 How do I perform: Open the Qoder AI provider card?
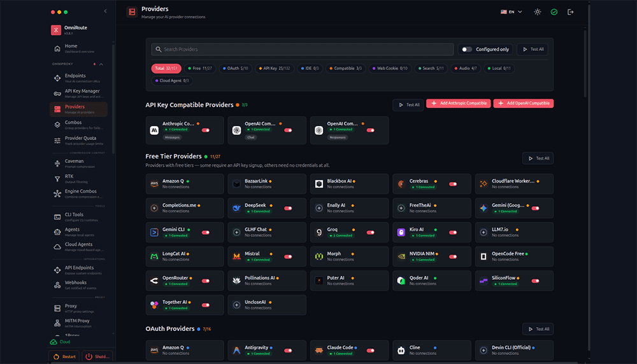pyautogui.click(x=431, y=281)
